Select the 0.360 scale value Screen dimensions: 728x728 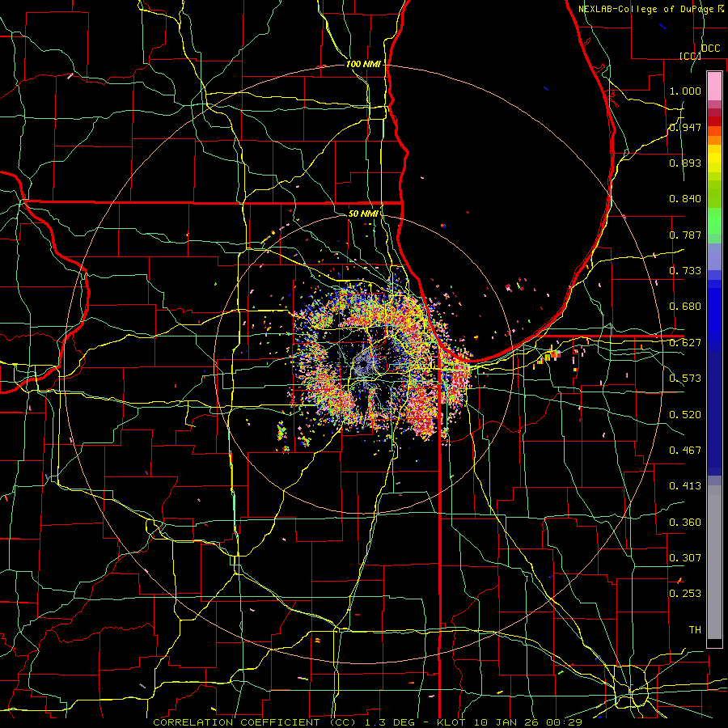point(685,523)
